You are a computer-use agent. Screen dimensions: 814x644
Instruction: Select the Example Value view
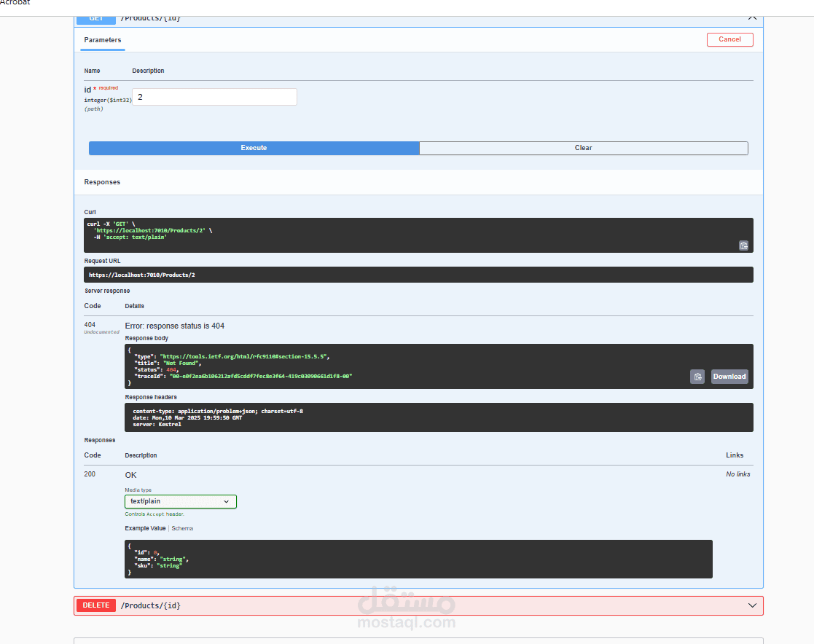(x=145, y=528)
